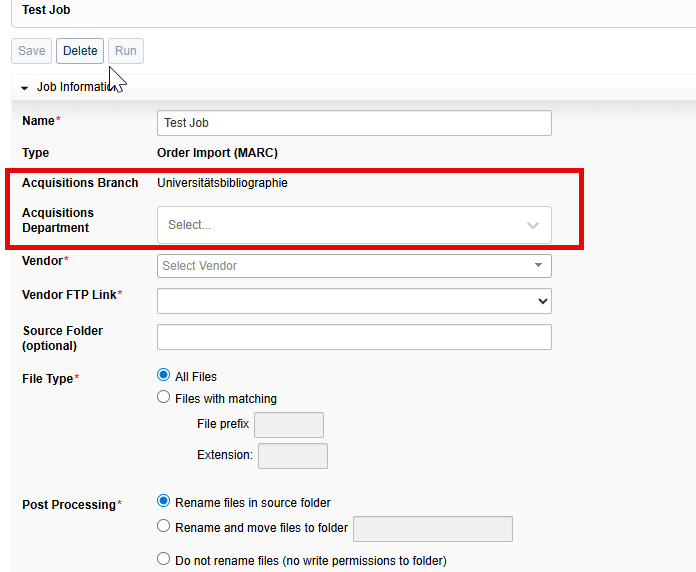696x572 pixels.
Task: Click the File prefix text box
Action: point(288,425)
